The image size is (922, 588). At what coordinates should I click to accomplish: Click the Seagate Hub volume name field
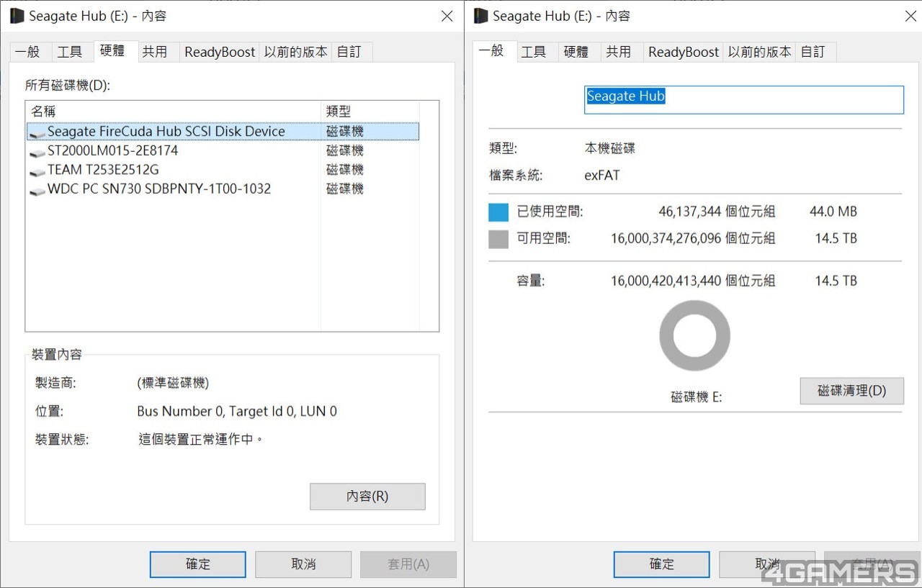(x=743, y=100)
